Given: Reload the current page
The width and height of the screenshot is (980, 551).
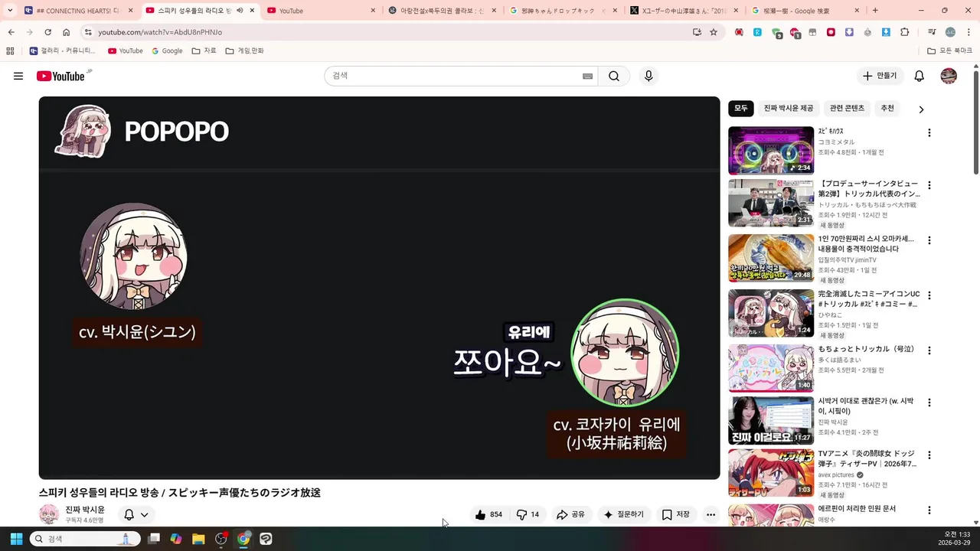Looking at the screenshot, I should [47, 32].
